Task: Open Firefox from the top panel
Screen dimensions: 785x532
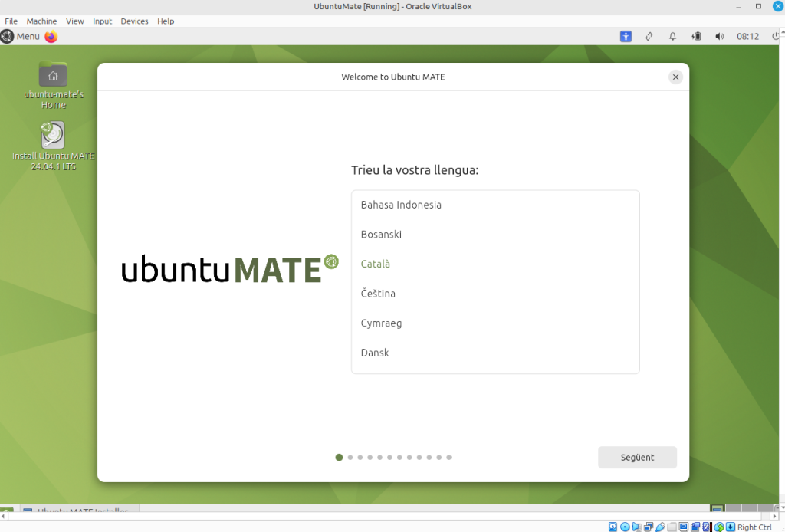Action: pyautogui.click(x=51, y=36)
